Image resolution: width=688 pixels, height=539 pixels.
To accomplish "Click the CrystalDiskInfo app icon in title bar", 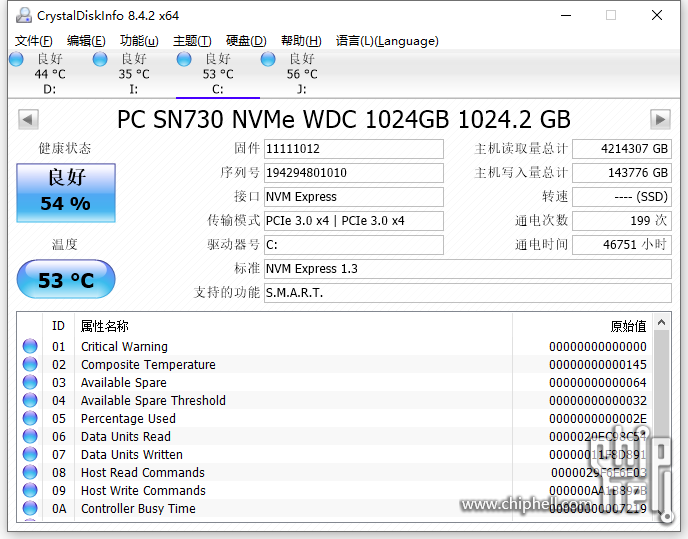I will [24, 15].
